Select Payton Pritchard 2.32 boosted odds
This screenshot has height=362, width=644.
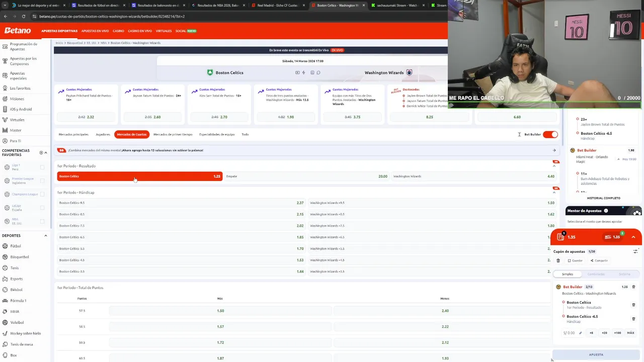point(86,117)
